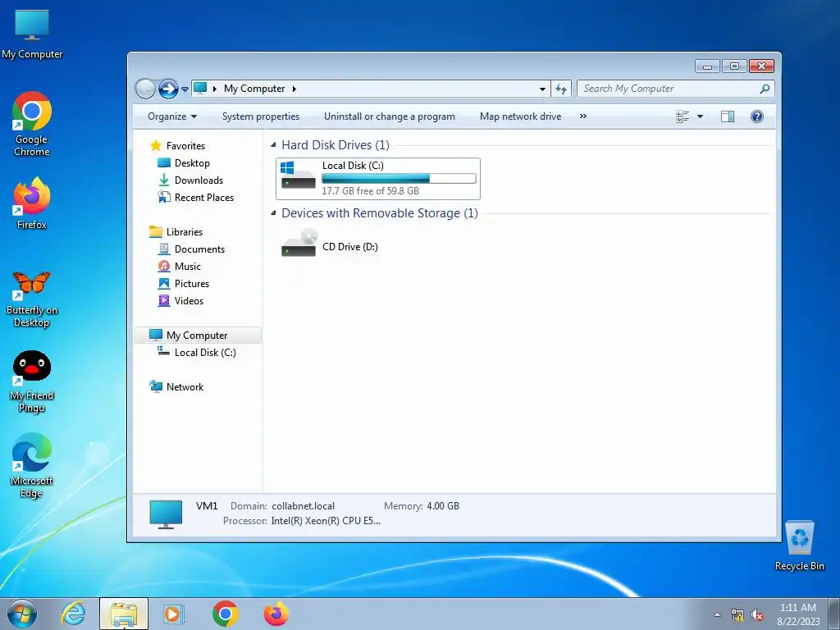840x630 pixels.
Task: Open Internet Explorer from taskbar
Action: pos(73,614)
